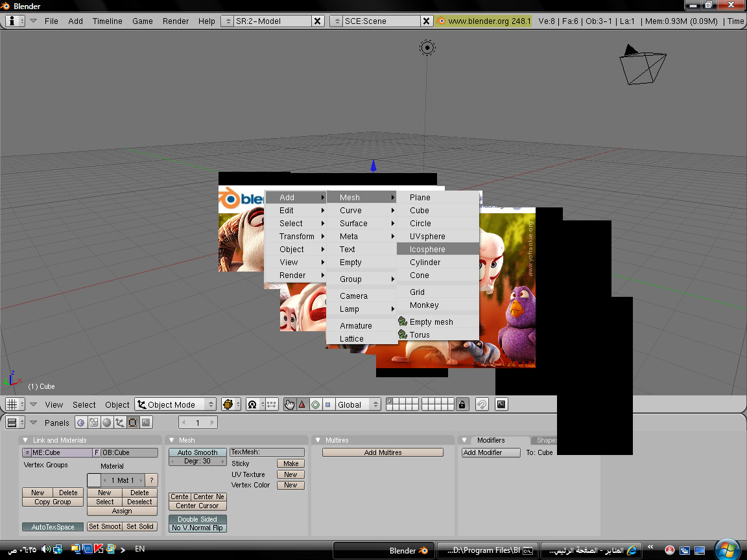The image size is (747, 560).
Task: Select the lamp object in the 3D viewport
Action: [x=427, y=47]
